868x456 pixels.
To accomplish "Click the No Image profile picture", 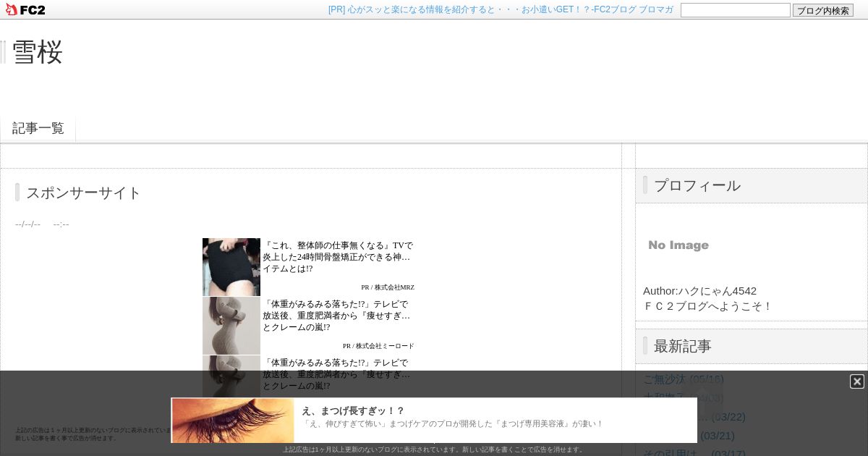I will click(x=678, y=245).
